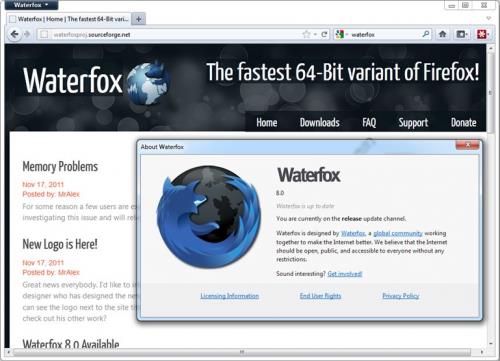The width and height of the screenshot is (500, 361).
Task: Reload the page with the refresh icon
Action: pos(324,34)
